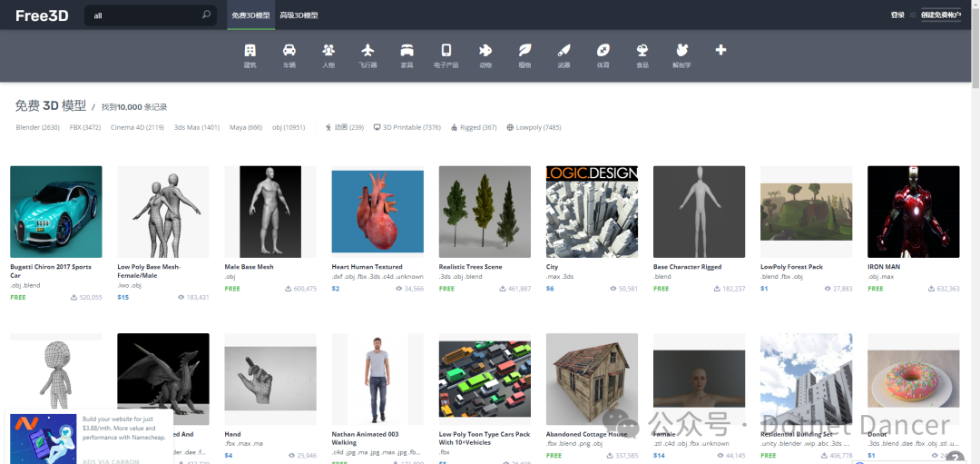This screenshot has height=464, width=980.
Task: Open Low Poly Base Mesh Female/Male thumbnail
Action: (x=163, y=212)
